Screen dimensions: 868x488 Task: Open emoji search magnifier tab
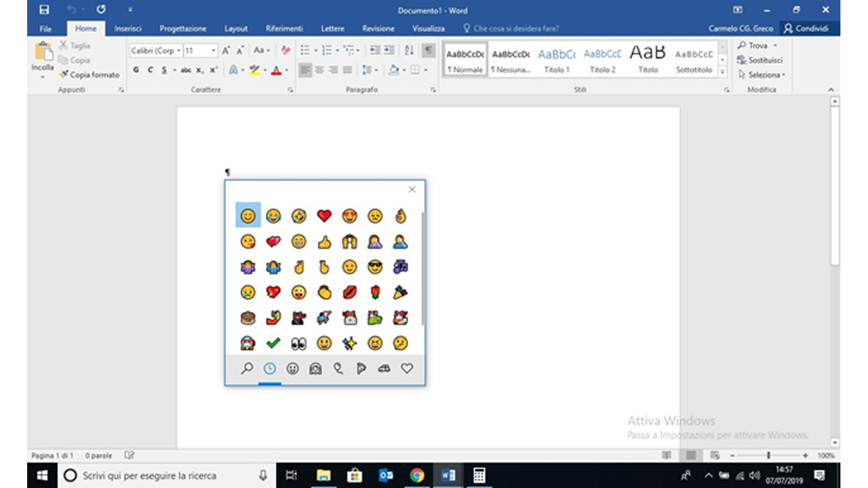pyautogui.click(x=247, y=369)
